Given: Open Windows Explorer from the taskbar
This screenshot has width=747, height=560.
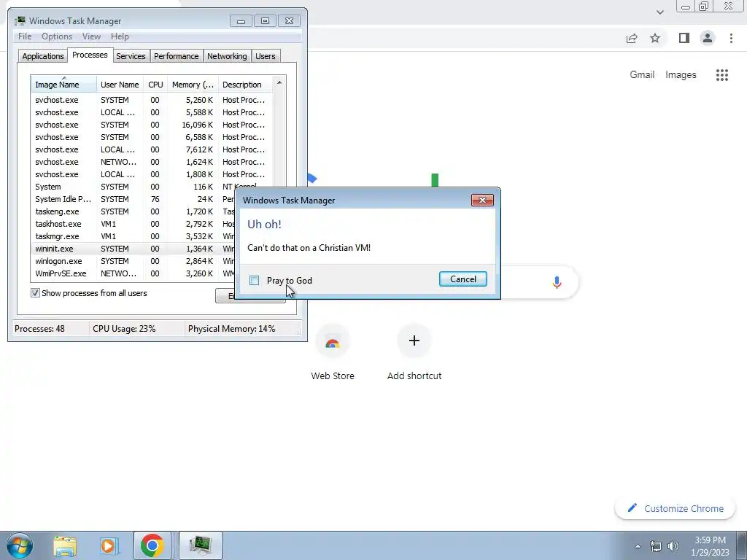Looking at the screenshot, I should click(x=65, y=546).
